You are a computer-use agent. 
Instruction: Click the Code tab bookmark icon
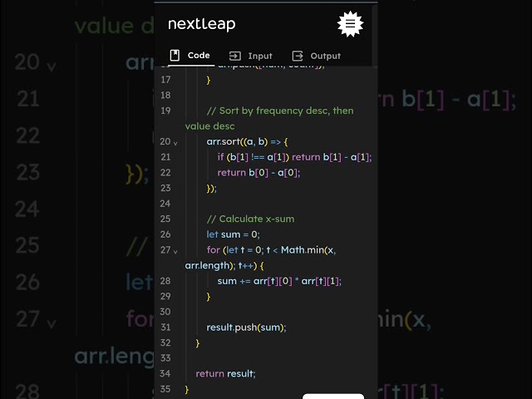tap(175, 55)
